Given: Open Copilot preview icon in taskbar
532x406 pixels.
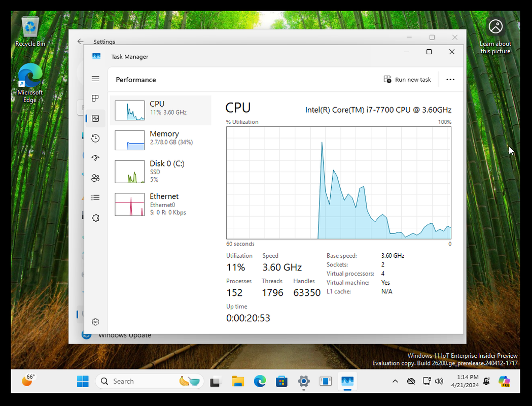Looking at the screenshot, I should (x=504, y=381).
